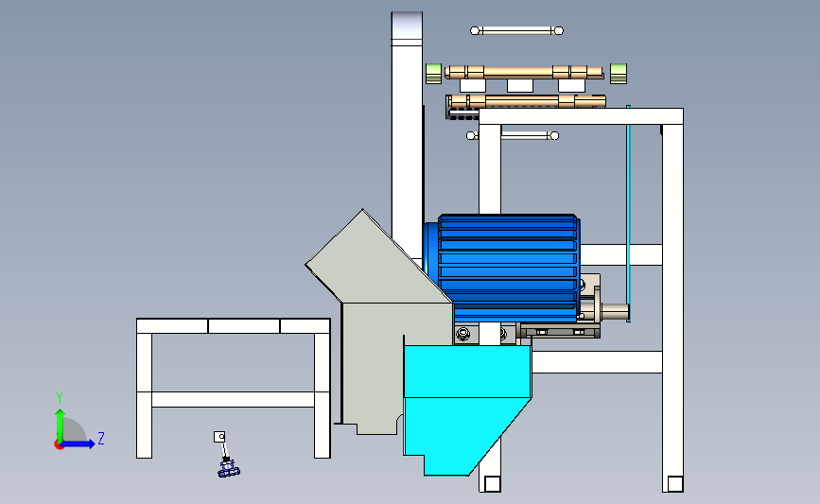Click the red origin sphere of the triad
This screenshot has width=820, height=504.
point(59,445)
